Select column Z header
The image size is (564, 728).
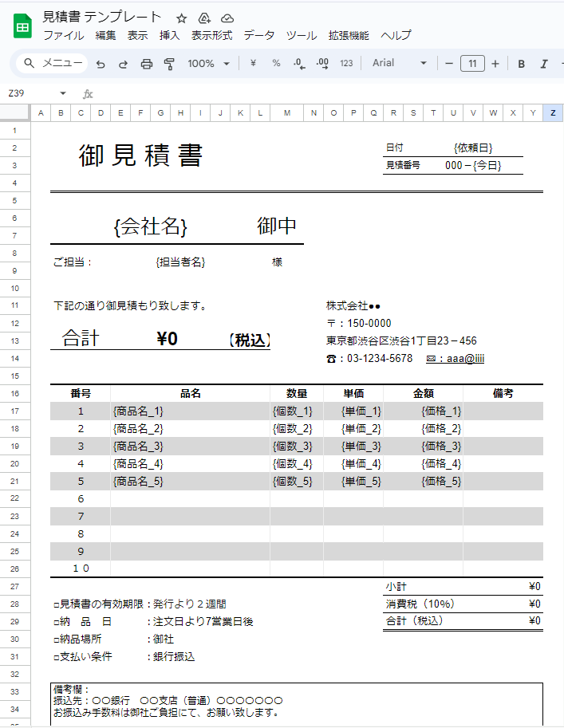[553, 112]
